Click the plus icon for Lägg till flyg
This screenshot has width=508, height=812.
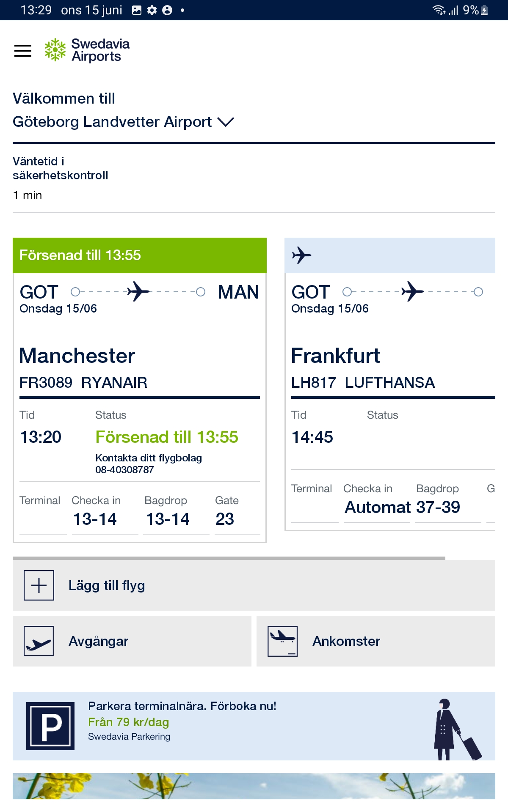[x=39, y=585]
